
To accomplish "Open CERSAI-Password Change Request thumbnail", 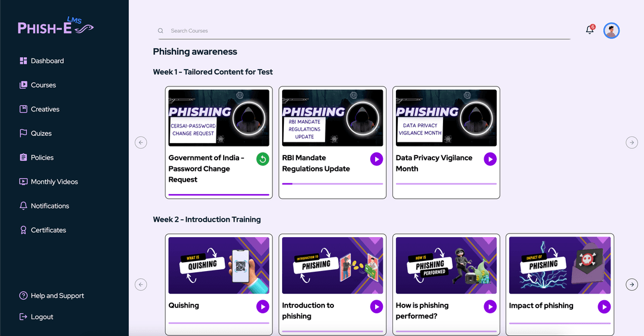I will (219, 118).
